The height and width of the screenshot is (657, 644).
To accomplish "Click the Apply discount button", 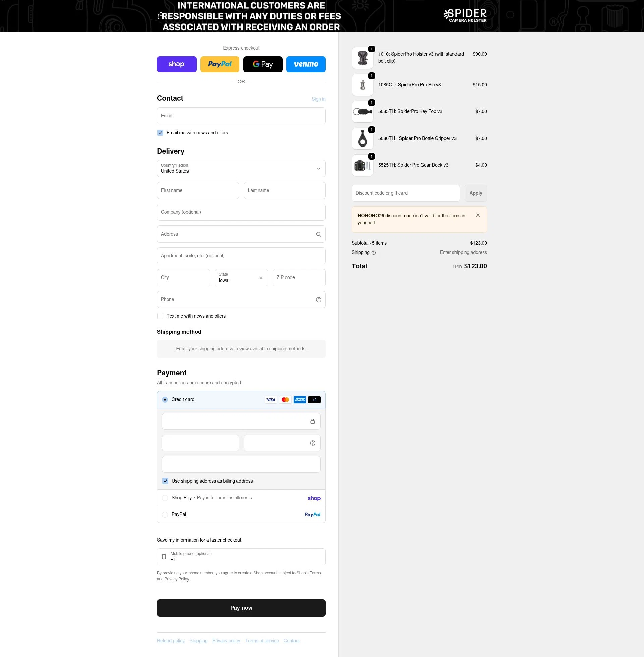I will pos(475,193).
